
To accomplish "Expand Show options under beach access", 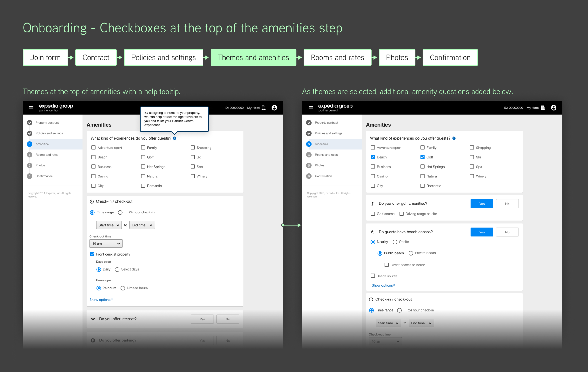I will [383, 285].
